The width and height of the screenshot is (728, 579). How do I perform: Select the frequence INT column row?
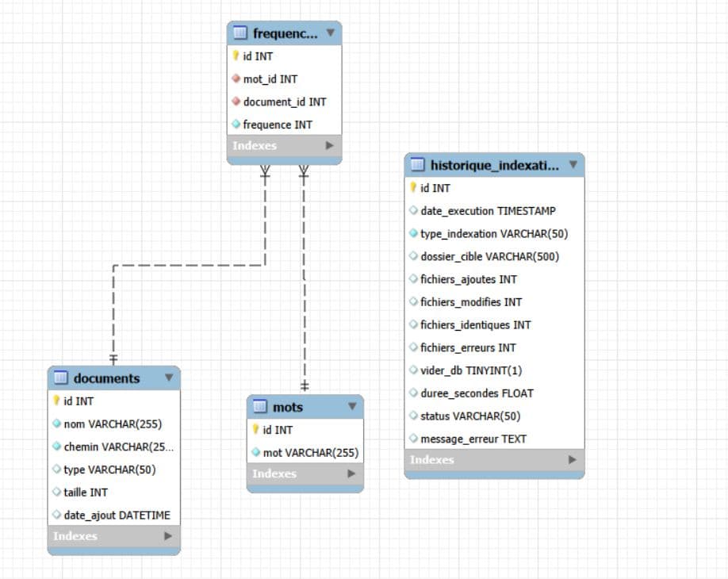284,125
